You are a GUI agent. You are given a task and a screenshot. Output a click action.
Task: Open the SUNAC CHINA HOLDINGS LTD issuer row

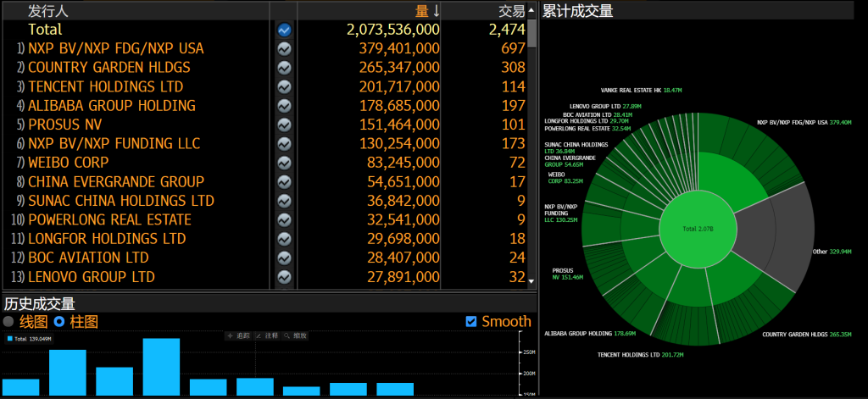click(x=120, y=201)
